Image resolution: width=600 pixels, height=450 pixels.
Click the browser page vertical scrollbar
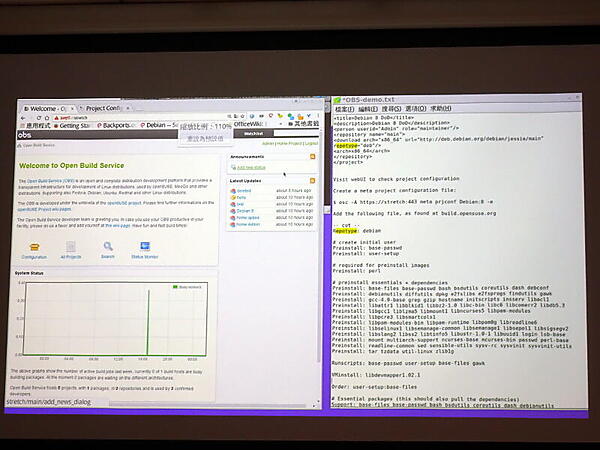318,245
